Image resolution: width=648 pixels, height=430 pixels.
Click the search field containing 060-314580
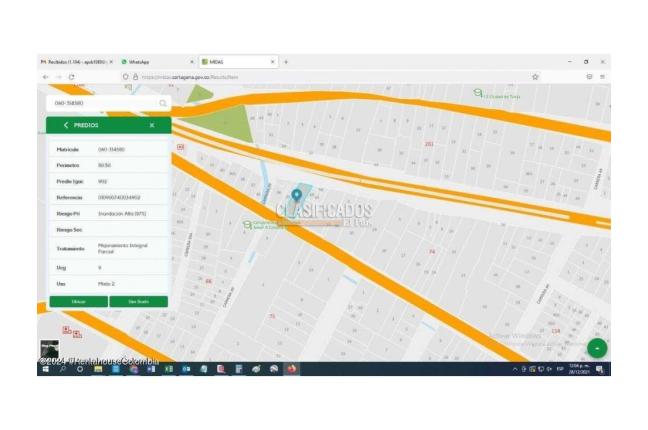coord(100,103)
